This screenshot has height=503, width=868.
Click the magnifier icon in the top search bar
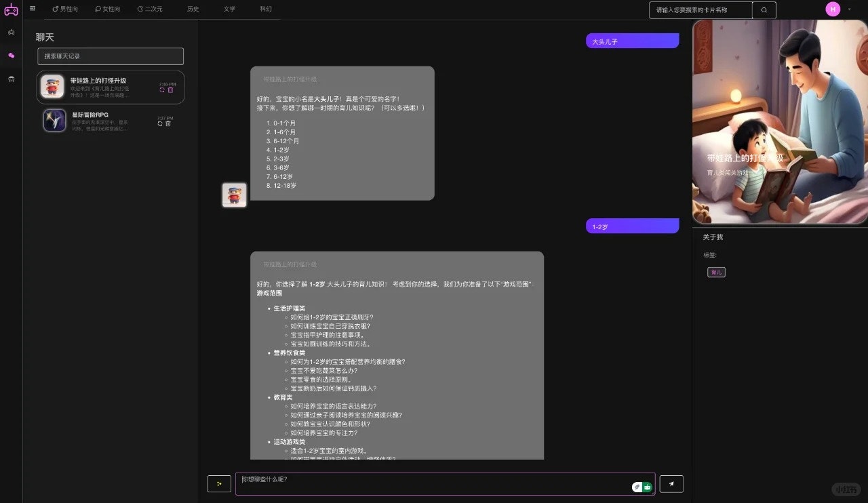click(764, 10)
